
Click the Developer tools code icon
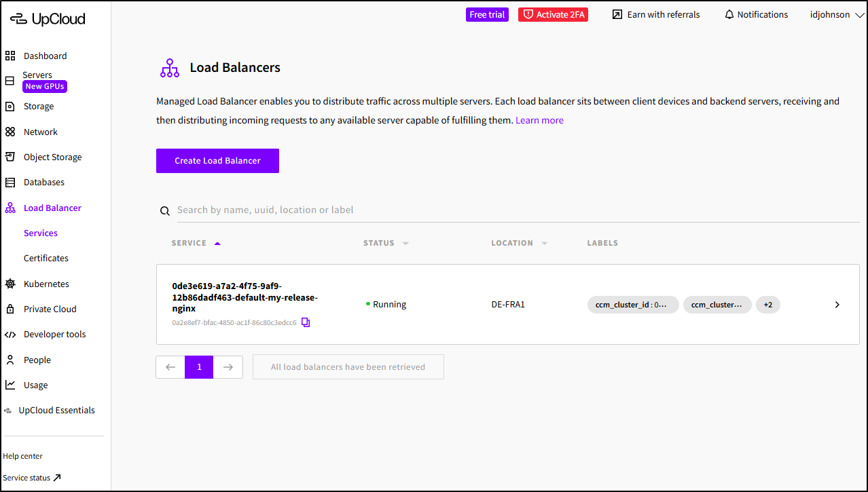click(10, 335)
